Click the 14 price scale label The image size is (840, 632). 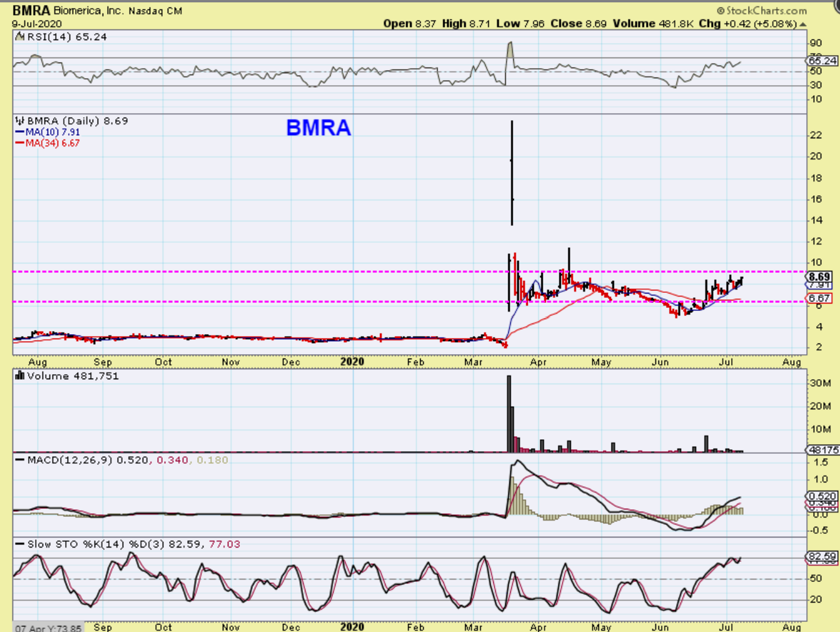[816, 220]
